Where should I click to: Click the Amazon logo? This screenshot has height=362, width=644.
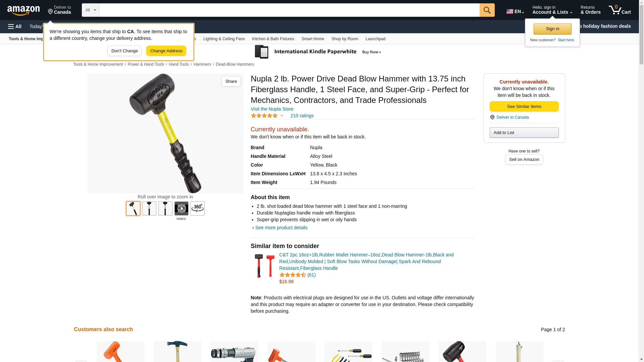[23, 10]
